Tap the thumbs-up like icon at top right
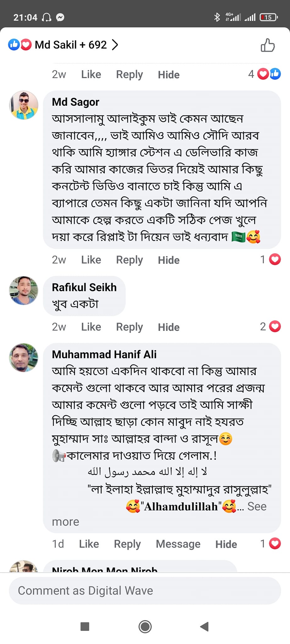 coord(268,45)
